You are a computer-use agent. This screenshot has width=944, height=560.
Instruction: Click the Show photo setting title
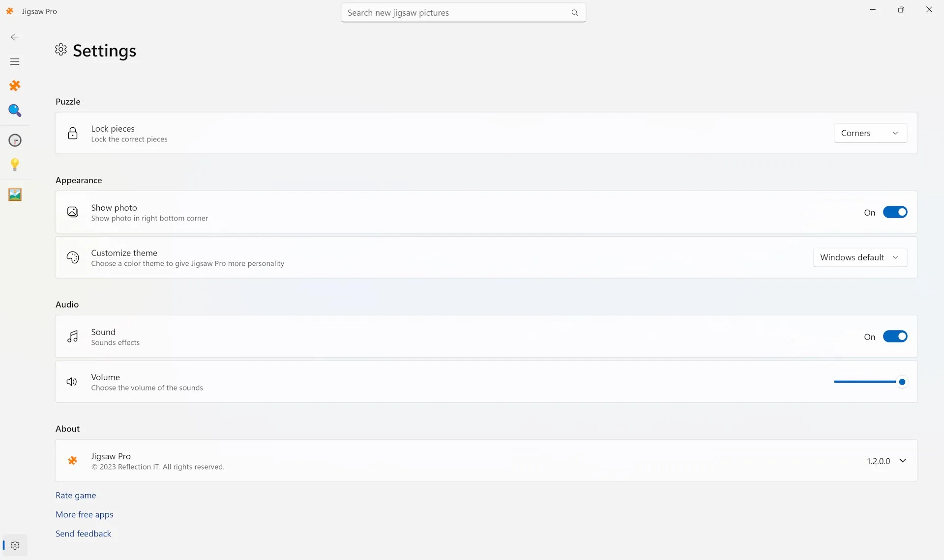click(x=114, y=208)
